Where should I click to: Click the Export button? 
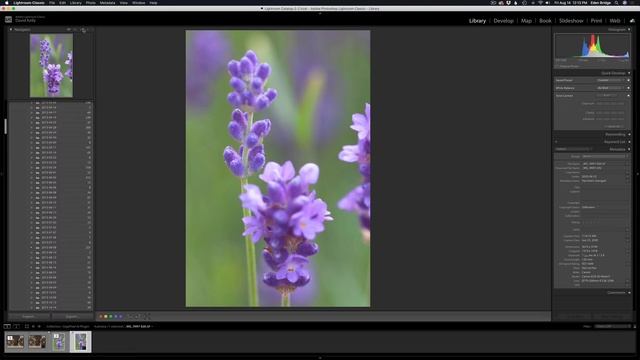pyautogui.click(x=72, y=316)
